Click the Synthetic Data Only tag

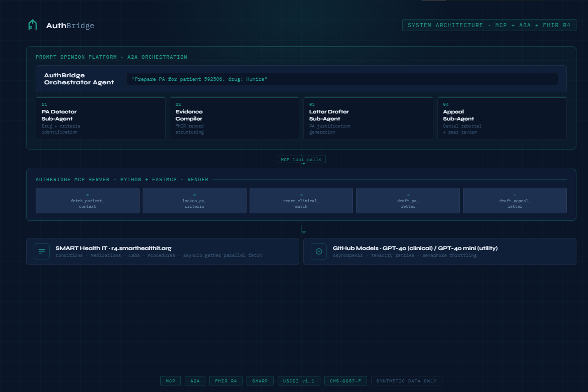tap(407, 381)
